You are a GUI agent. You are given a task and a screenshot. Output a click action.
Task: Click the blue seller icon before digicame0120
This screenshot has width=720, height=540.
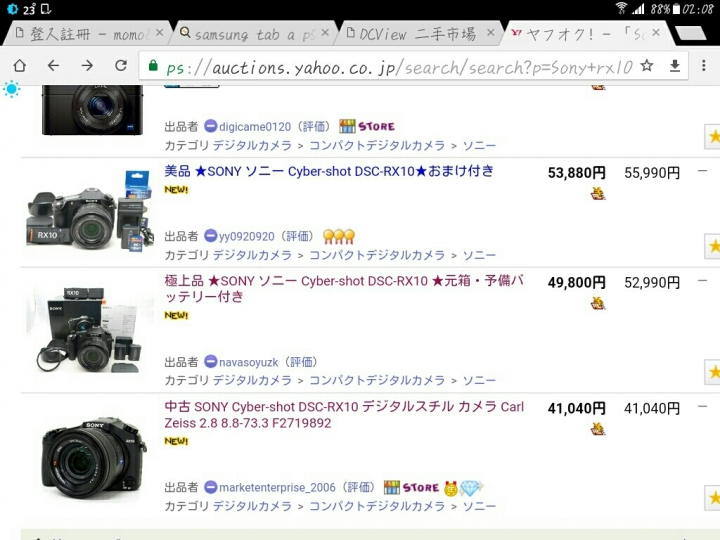tap(210, 126)
